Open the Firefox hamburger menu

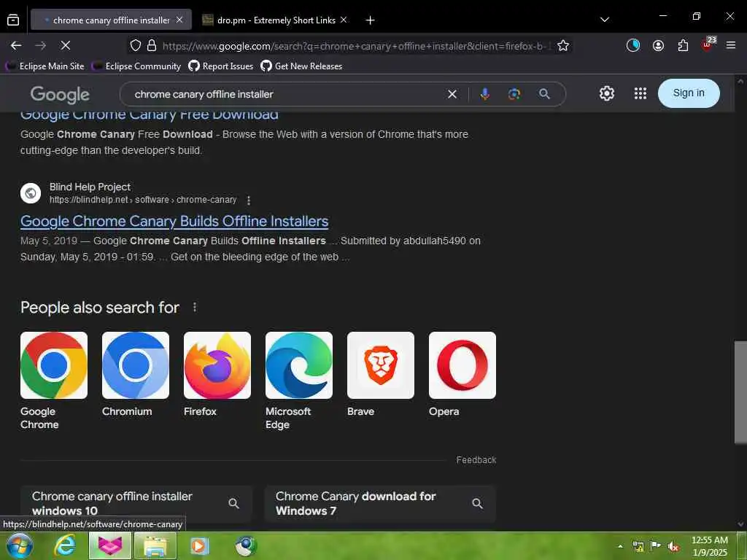pos(731,45)
